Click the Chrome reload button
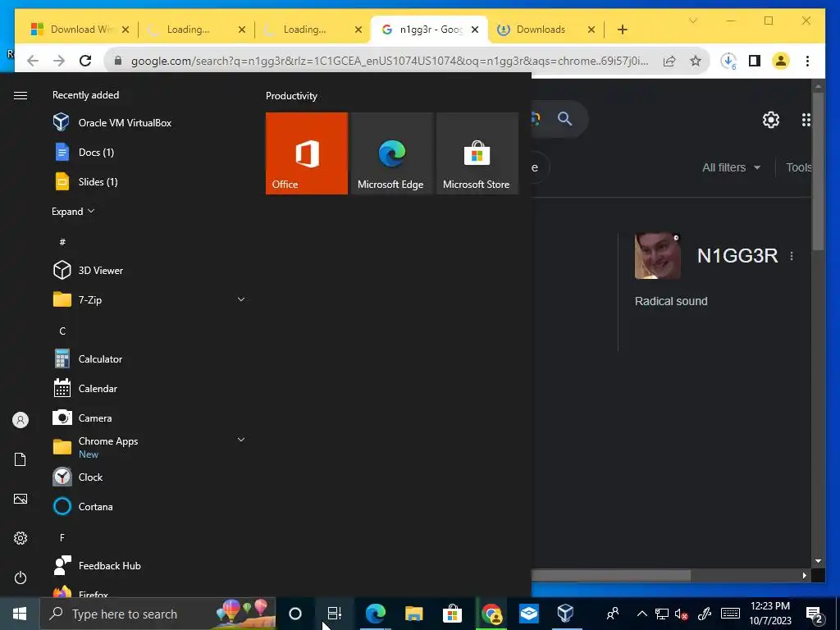840x630 pixels. [85, 61]
